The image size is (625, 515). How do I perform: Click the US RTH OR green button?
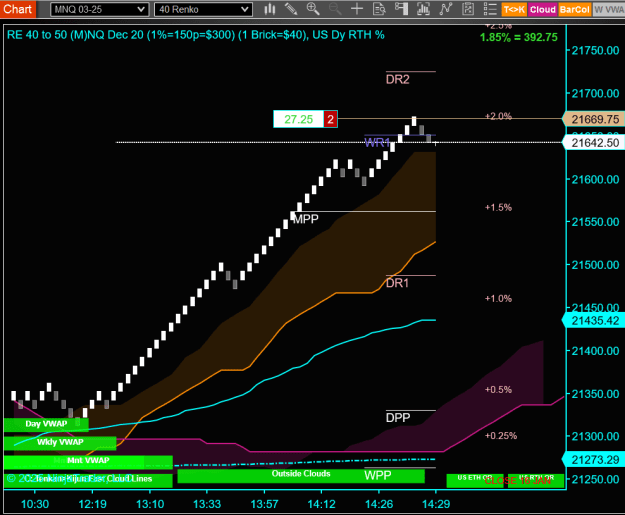point(536,480)
